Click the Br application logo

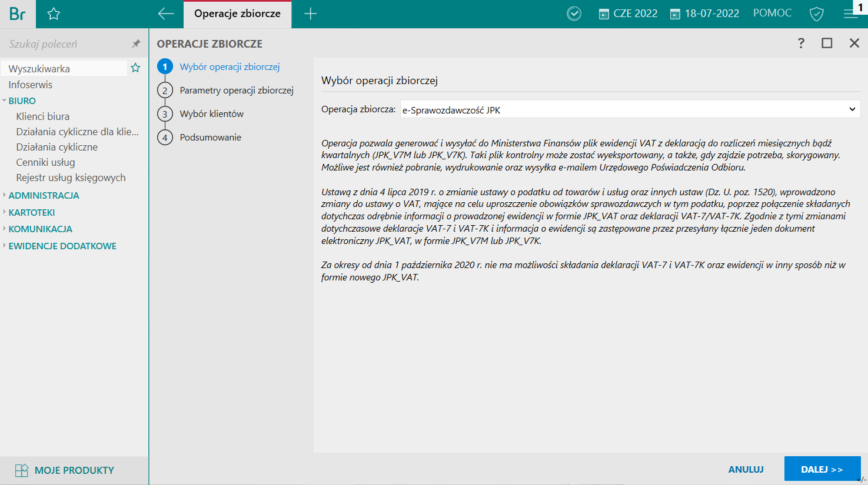18,14
